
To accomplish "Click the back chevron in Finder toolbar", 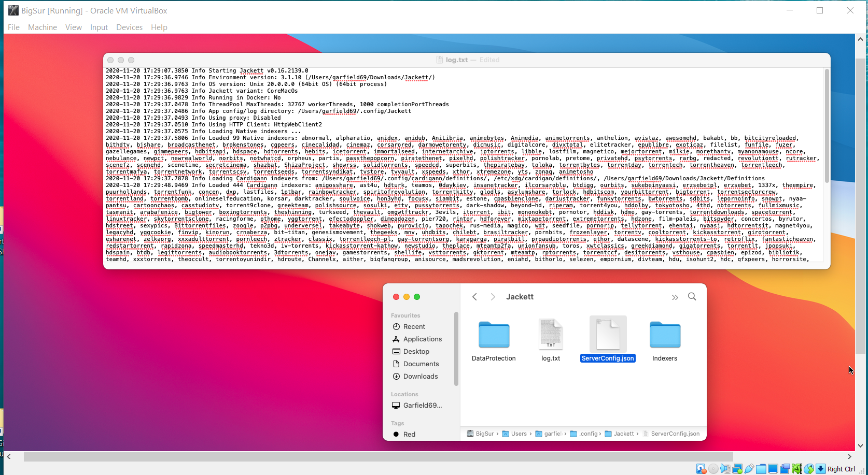I will pyautogui.click(x=474, y=296).
